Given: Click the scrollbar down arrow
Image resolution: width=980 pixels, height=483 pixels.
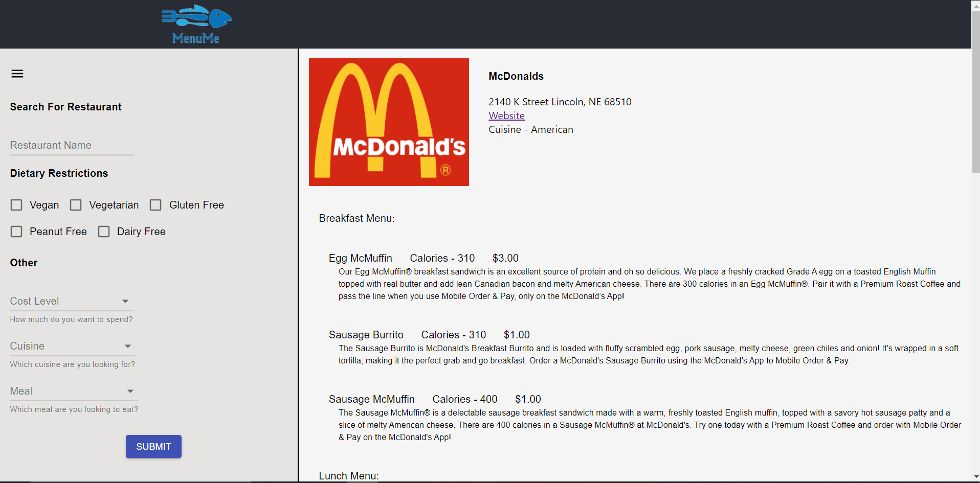Looking at the screenshot, I should (x=976, y=477).
